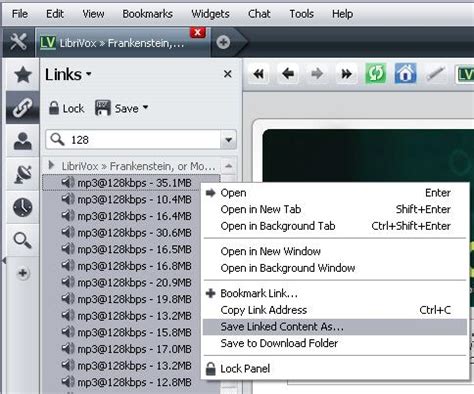Viewport: 474px width, 394px height.
Task: Choose Save Linked Content As…
Action: (x=335, y=327)
